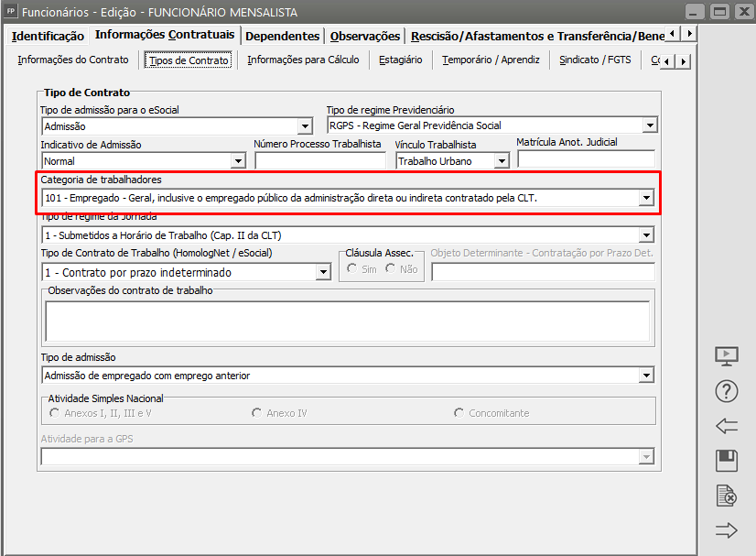Click the cancel document icon

click(726, 496)
